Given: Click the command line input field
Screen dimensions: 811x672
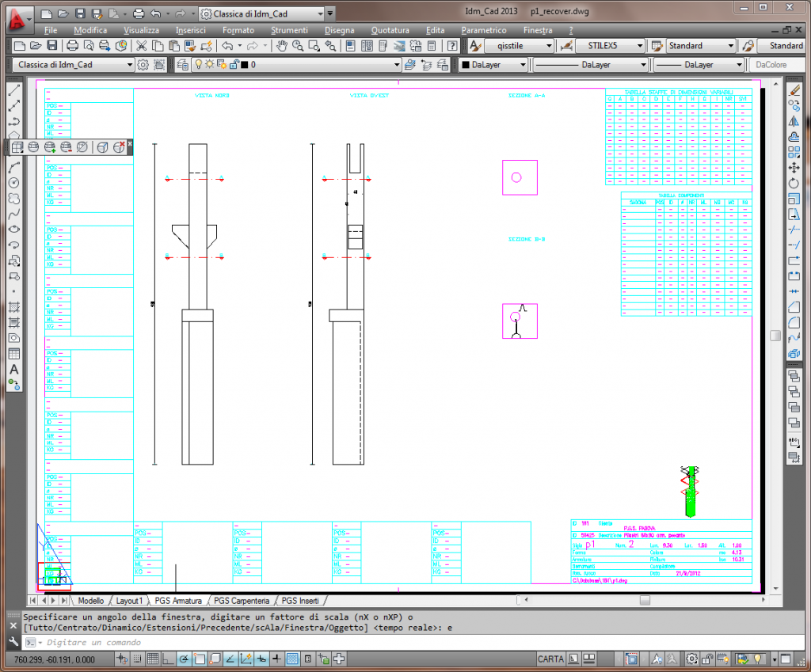Looking at the screenshot, I should pyautogui.click(x=317, y=643).
